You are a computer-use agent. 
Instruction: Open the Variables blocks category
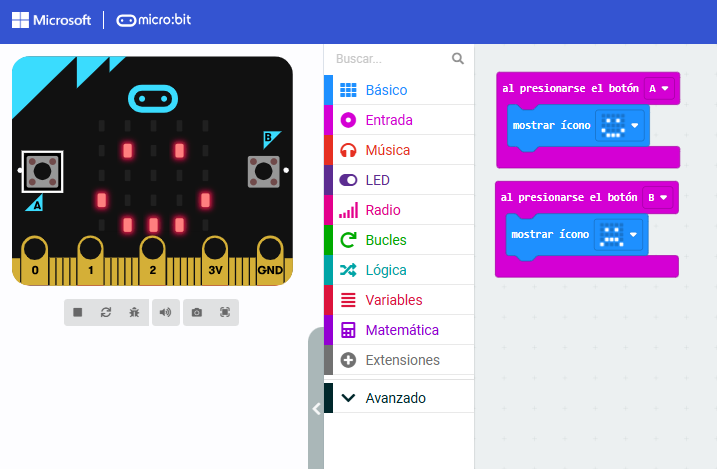pyautogui.click(x=399, y=300)
